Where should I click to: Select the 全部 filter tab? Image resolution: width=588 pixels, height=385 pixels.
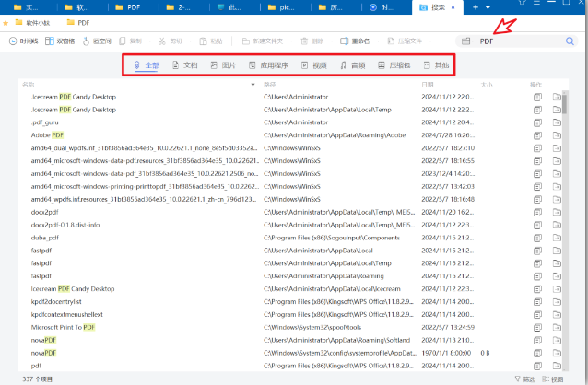click(x=147, y=65)
